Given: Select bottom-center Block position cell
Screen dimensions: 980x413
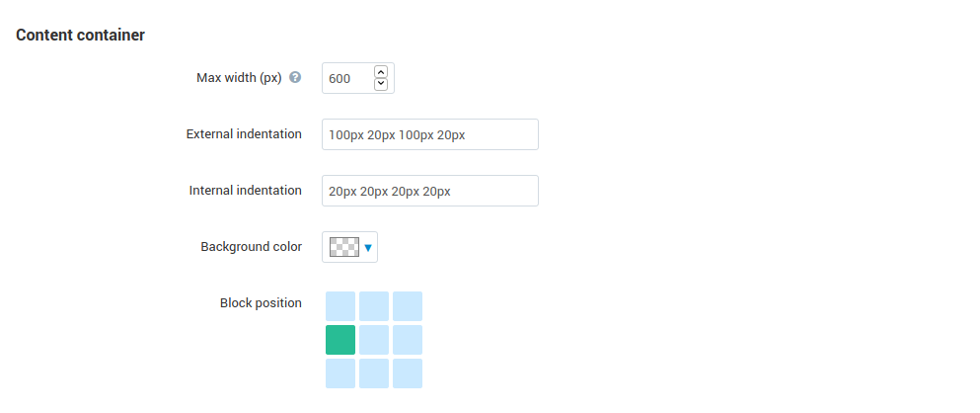Looking at the screenshot, I should tap(374, 373).
